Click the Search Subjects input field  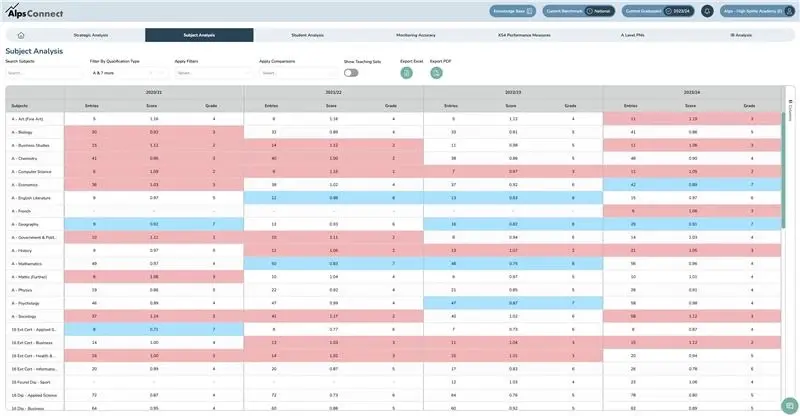[x=42, y=73]
